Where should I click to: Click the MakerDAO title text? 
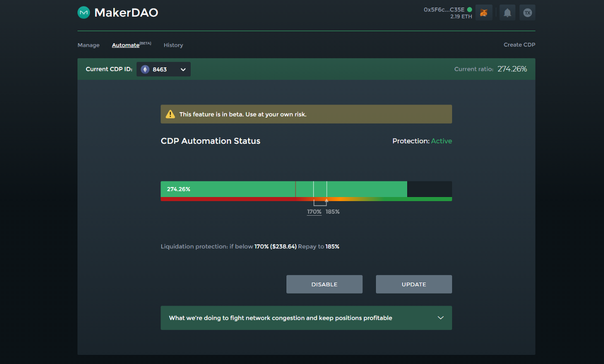point(126,13)
